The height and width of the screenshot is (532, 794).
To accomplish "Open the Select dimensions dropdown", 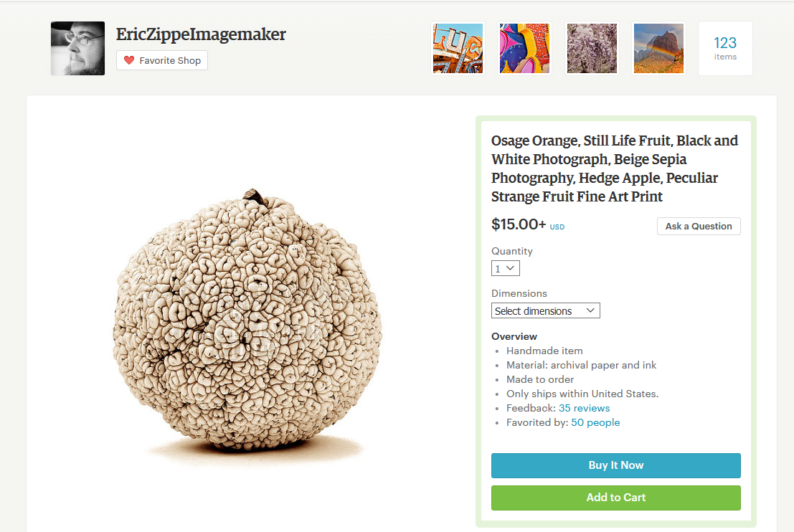I will 545,310.
